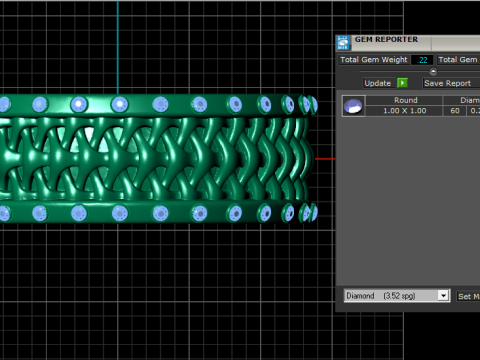480x360 pixels.
Task: Click the Total Gem label next to the weight field
Action: [x=459, y=60]
